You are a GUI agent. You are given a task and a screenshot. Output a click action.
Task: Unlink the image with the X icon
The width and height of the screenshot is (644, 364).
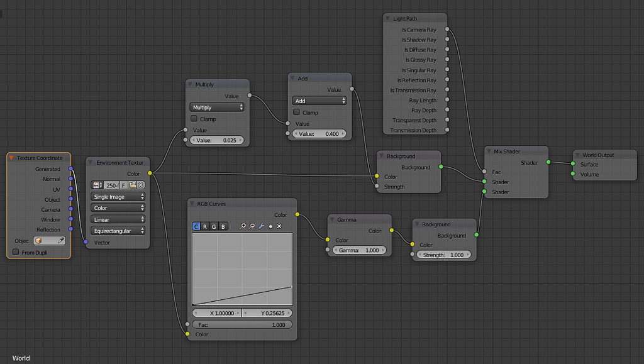click(140, 185)
